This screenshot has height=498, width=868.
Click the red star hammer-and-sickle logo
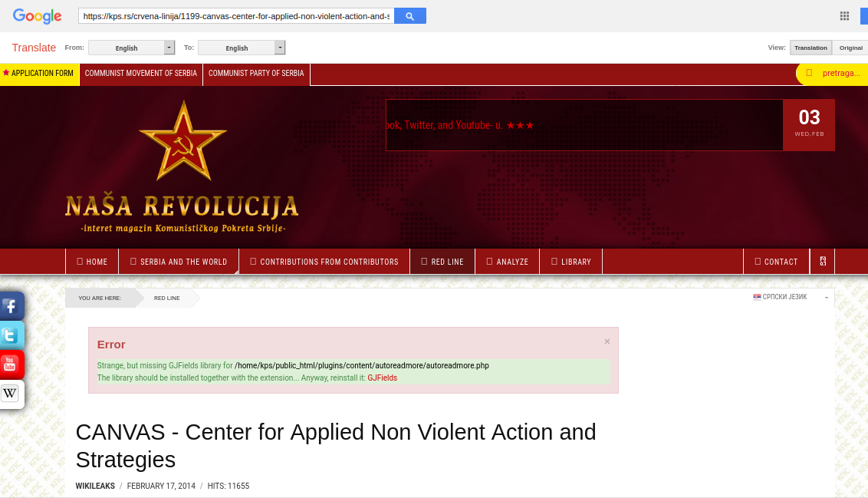[x=183, y=141]
